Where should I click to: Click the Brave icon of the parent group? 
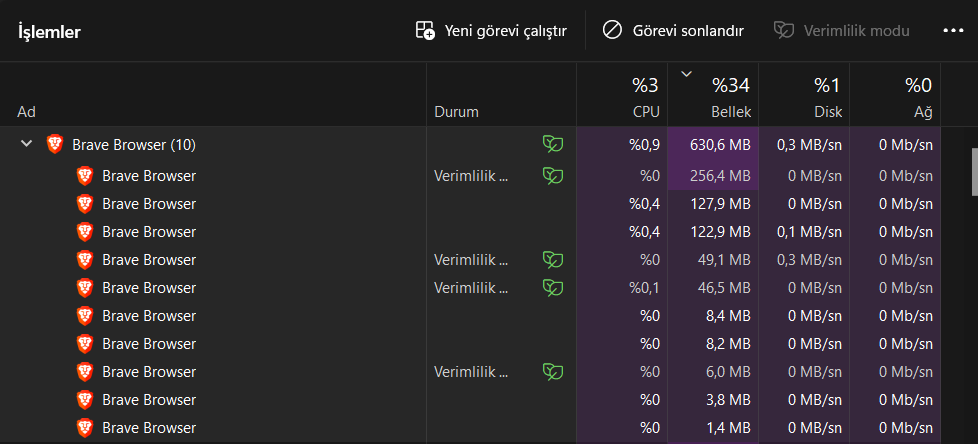[55, 145]
